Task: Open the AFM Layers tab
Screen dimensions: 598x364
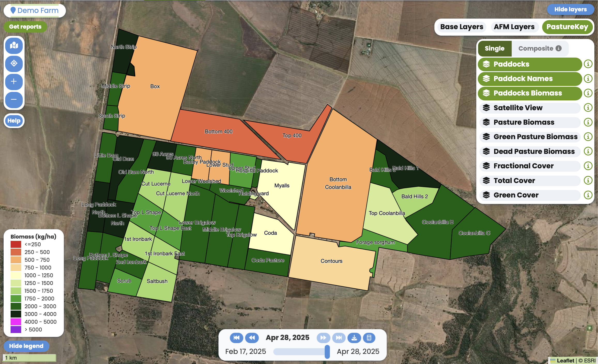Action: click(514, 27)
